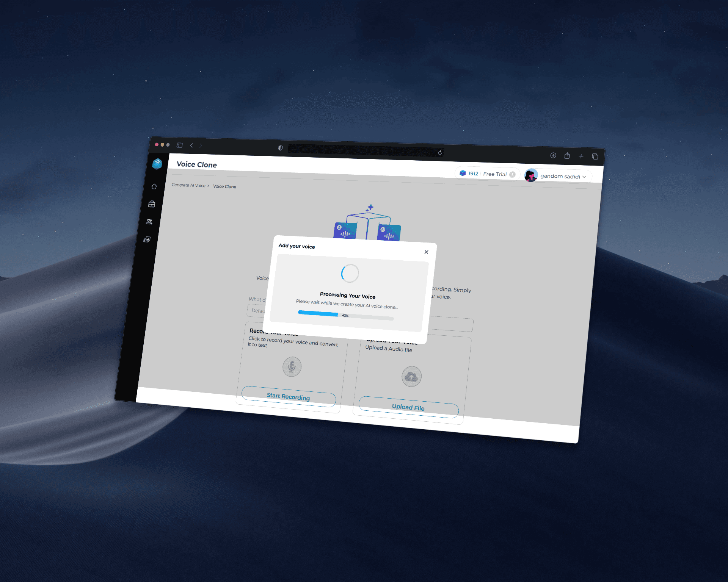
Task: Click the user avatar picture
Action: click(x=531, y=175)
